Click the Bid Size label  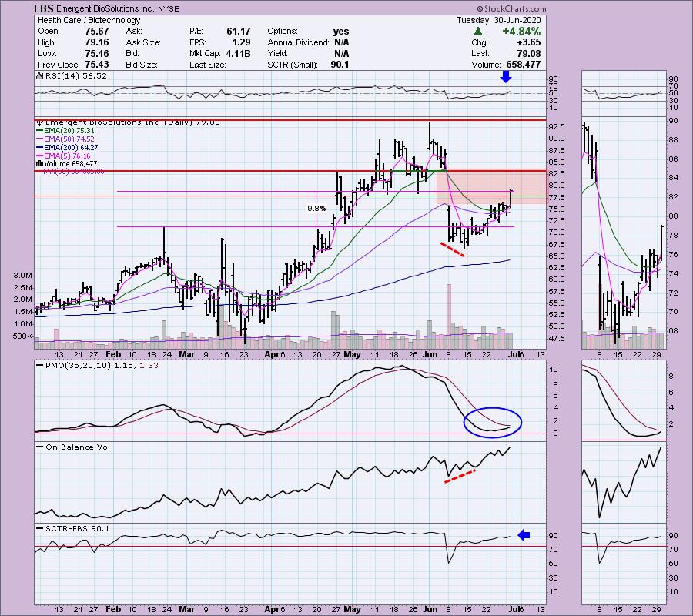click(x=142, y=65)
